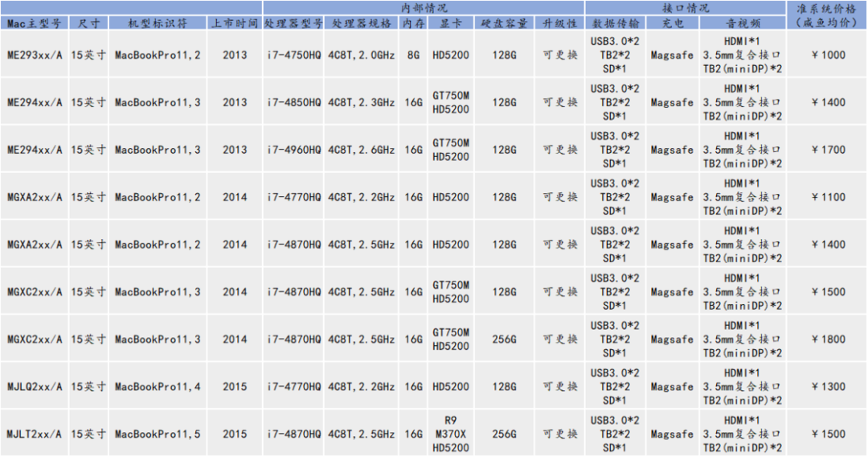This screenshot has width=868, height=457.
Task: Click the MacBookPro11,4 identifier cell
Action: (158, 387)
